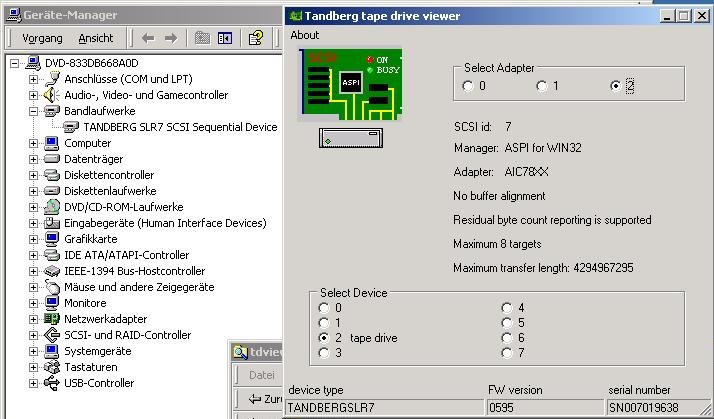Expand the Computer node
The height and width of the screenshot is (419, 714).
click(x=33, y=143)
